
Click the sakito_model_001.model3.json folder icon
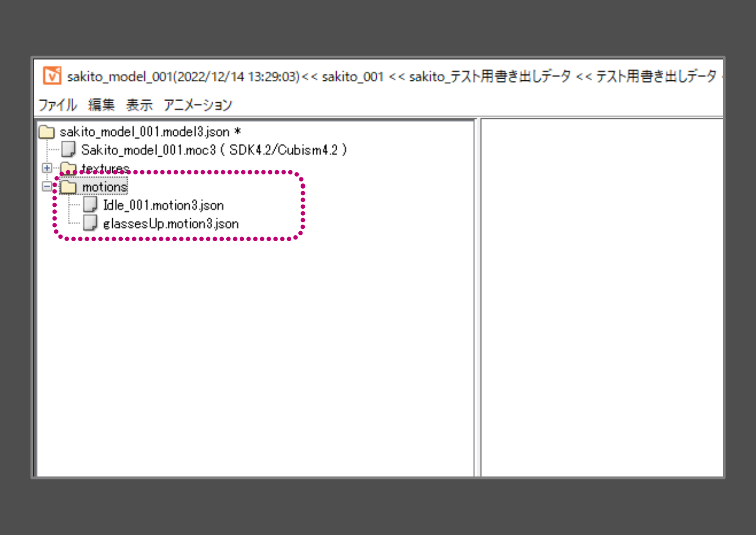pos(45,131)
